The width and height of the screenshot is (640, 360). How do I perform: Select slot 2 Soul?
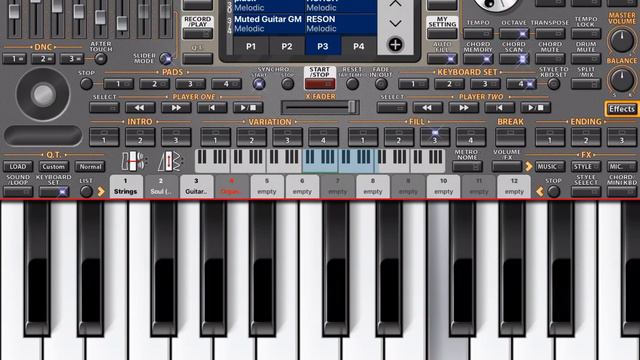click(161, 187)
